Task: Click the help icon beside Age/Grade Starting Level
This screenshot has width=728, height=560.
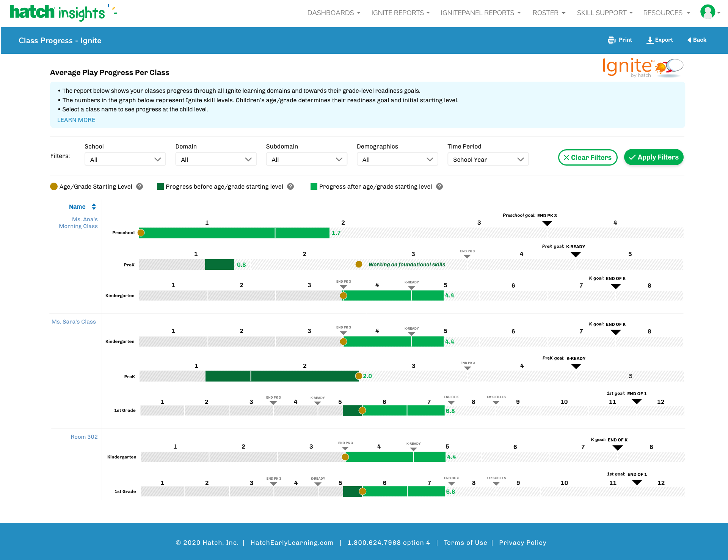Action: coord(140,186)
